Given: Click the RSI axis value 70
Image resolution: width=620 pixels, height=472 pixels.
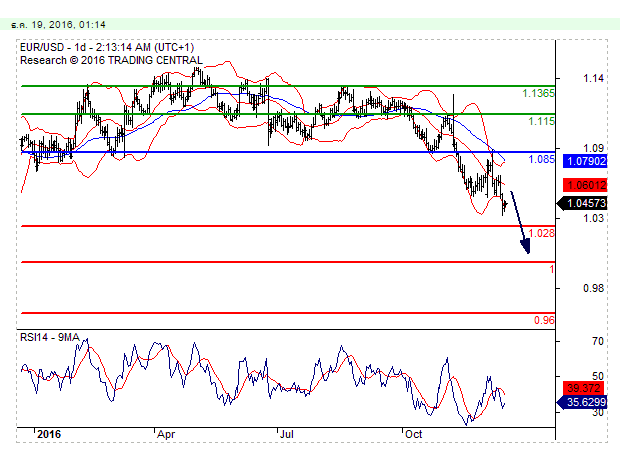Looking at the screenshot, I should (x=597, y=341).
